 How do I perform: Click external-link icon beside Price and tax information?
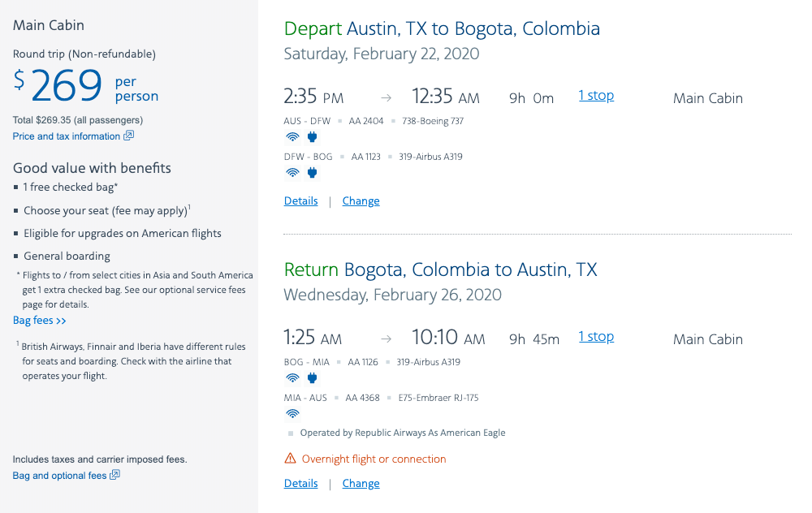pos(128,136)
